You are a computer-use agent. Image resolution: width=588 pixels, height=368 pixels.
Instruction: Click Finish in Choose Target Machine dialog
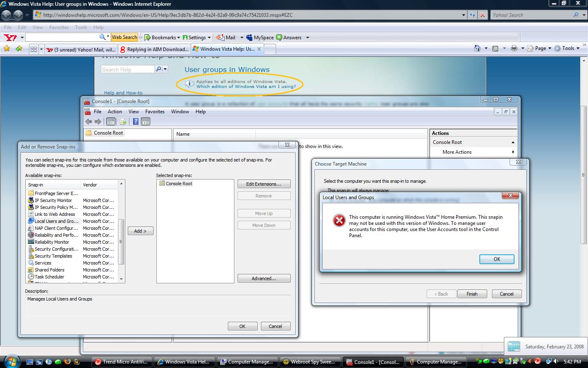point(472,294)
